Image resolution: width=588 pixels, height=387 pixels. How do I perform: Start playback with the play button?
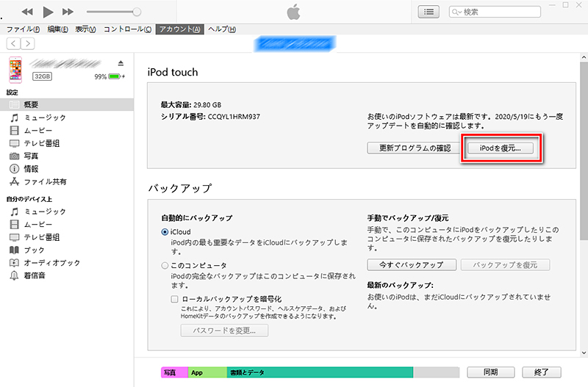[48, 12]
